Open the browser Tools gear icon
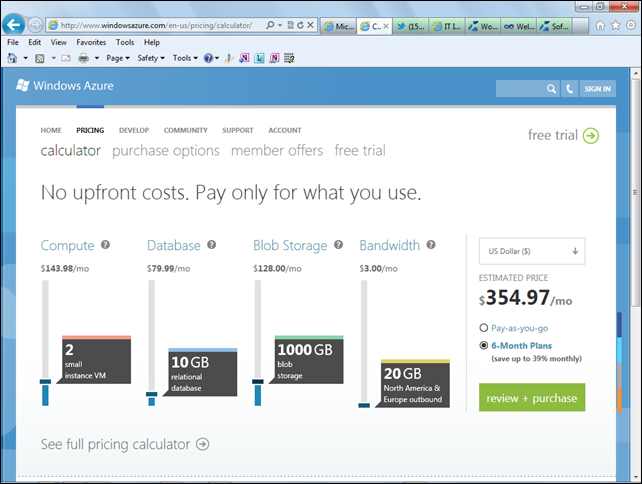Viewport: 642px width, 484px height. [x=631, y=25]
